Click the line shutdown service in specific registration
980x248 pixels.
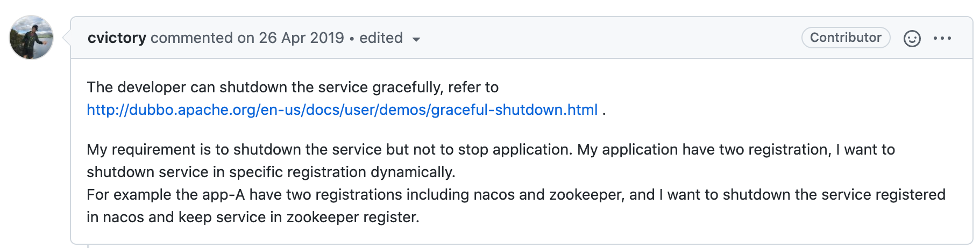pyautogui.click(x=271, y=172)
